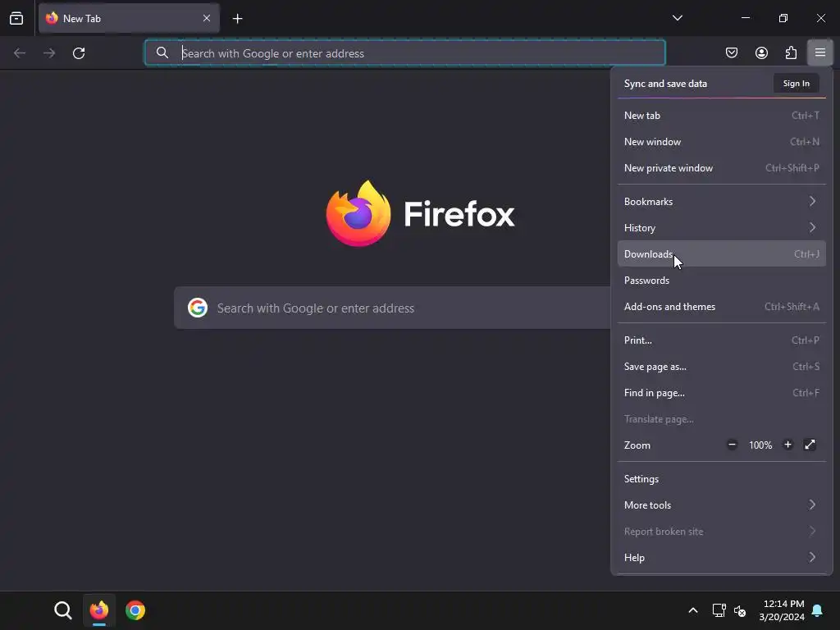Image resolution: width=840 pixels, height=630 pixels.
Task: Open Downloads from the menu
Action: point(722,254)
